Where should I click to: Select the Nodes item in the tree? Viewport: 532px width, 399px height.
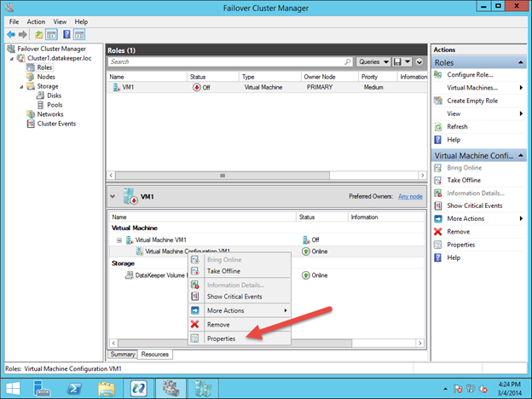[x=45, y=76]
